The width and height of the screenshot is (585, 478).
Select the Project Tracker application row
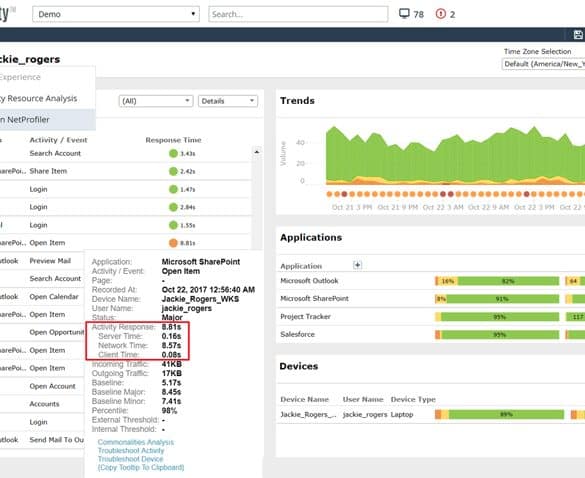click(431, 316)
